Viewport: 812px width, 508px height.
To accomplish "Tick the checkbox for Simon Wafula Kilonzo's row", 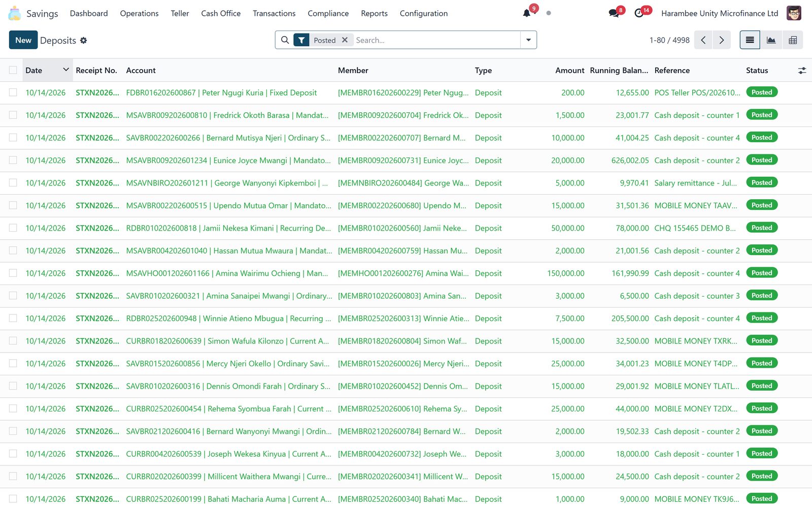I will 13,341.
